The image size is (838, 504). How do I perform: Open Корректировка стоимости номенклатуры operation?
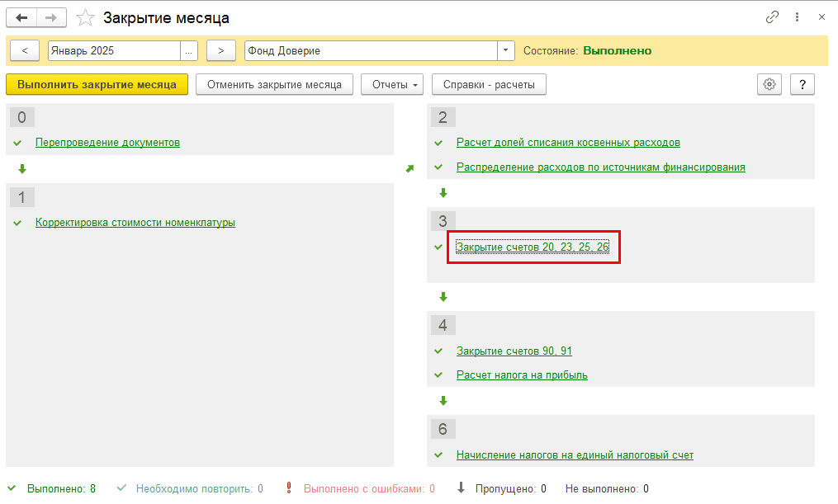135,222
